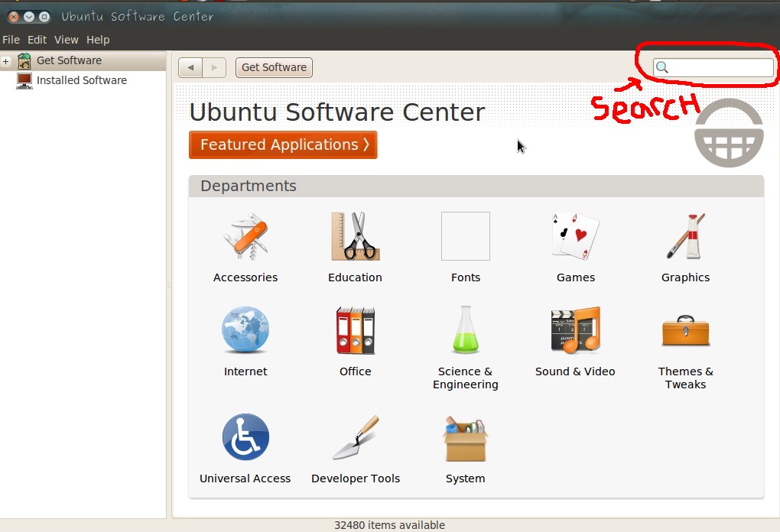The width and height of the screenshot is (780, 532).
Task: Expand the Get Software tree node
Action: point(6,61)
